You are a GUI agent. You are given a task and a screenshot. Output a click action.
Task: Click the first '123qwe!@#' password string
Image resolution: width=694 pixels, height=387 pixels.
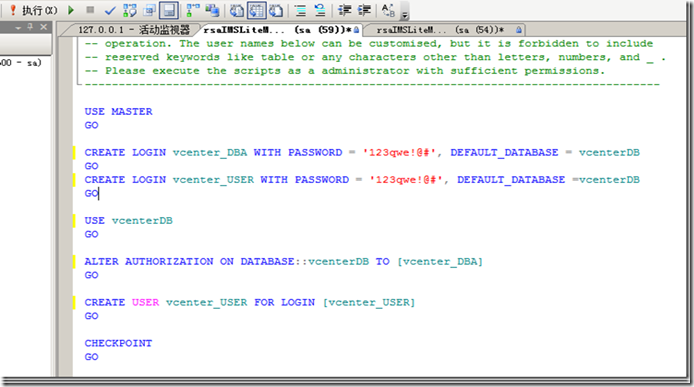point(399,152)
